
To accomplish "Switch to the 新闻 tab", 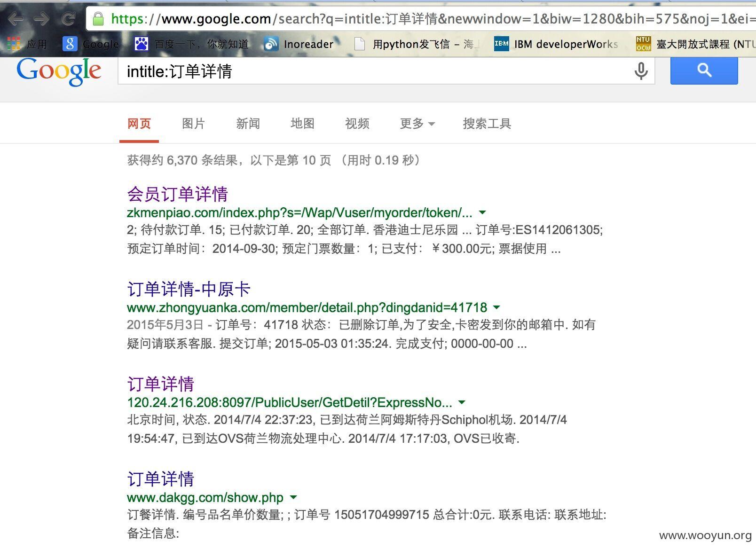I will tap(248, 124).
